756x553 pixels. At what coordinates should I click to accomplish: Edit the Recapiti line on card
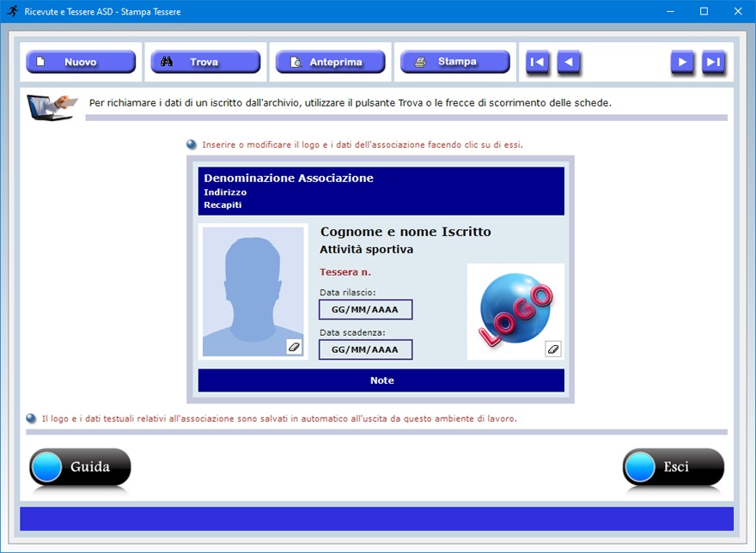pyautogui.click(x=223, y=205)
